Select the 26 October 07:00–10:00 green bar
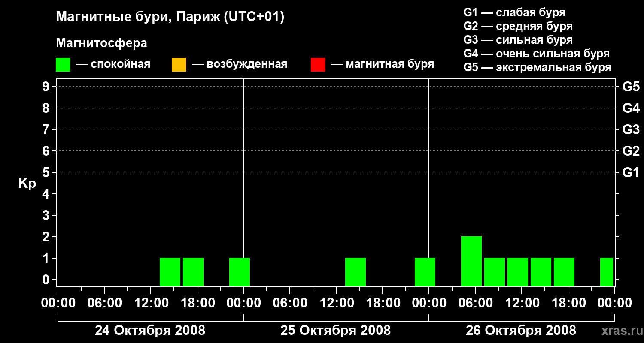 (x=495, y=272)
